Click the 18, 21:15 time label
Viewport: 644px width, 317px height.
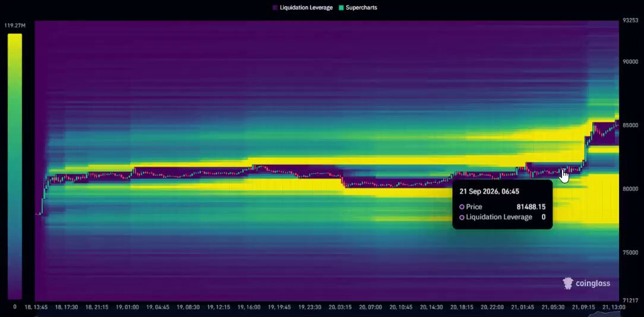click(96, 307)
